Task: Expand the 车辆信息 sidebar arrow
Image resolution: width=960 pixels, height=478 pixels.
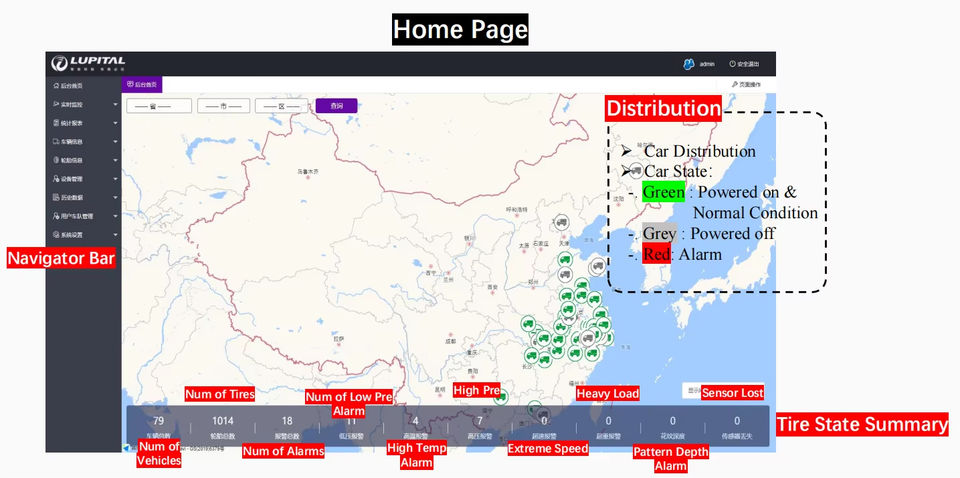Action: [116, 142]
